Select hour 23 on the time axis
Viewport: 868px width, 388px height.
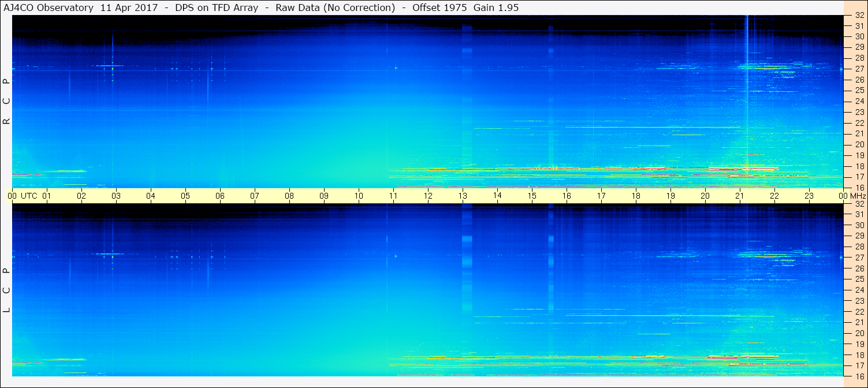(809, 196)
